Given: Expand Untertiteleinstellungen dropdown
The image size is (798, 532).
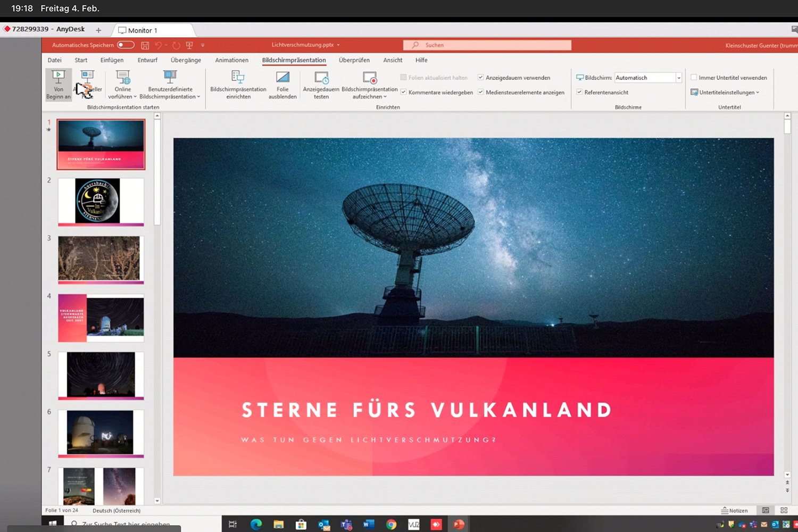Looking at the screenshot, I should click(725, 93).
